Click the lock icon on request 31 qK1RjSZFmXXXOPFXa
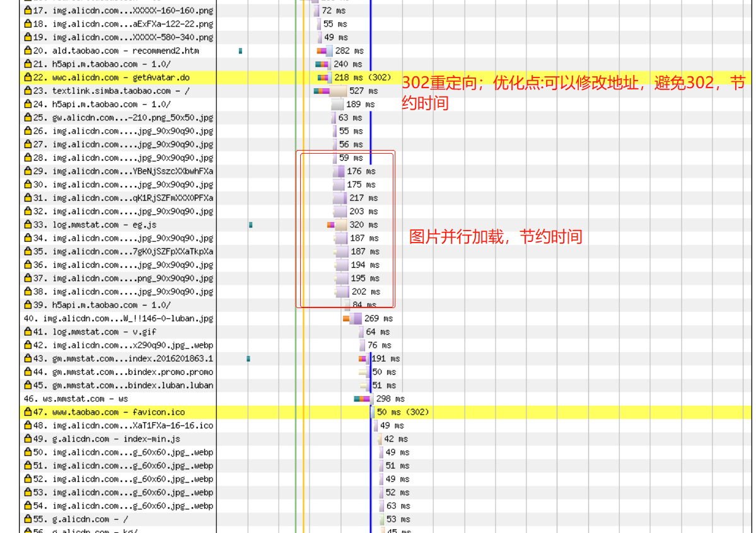 [x=28, y=198]
